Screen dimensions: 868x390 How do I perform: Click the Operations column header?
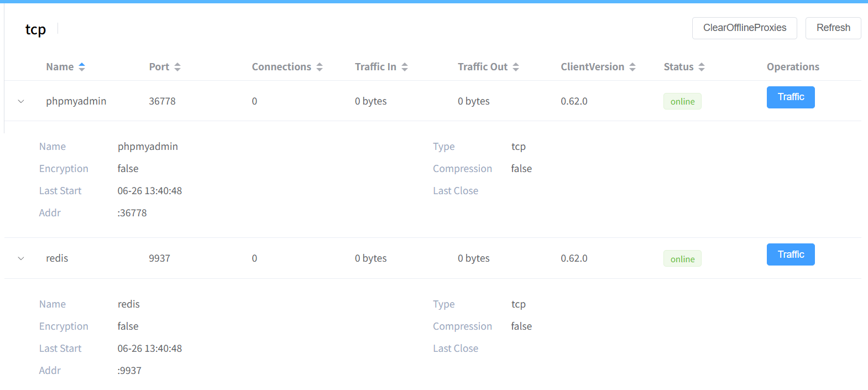pyautogui.click(x=793, y=67)
